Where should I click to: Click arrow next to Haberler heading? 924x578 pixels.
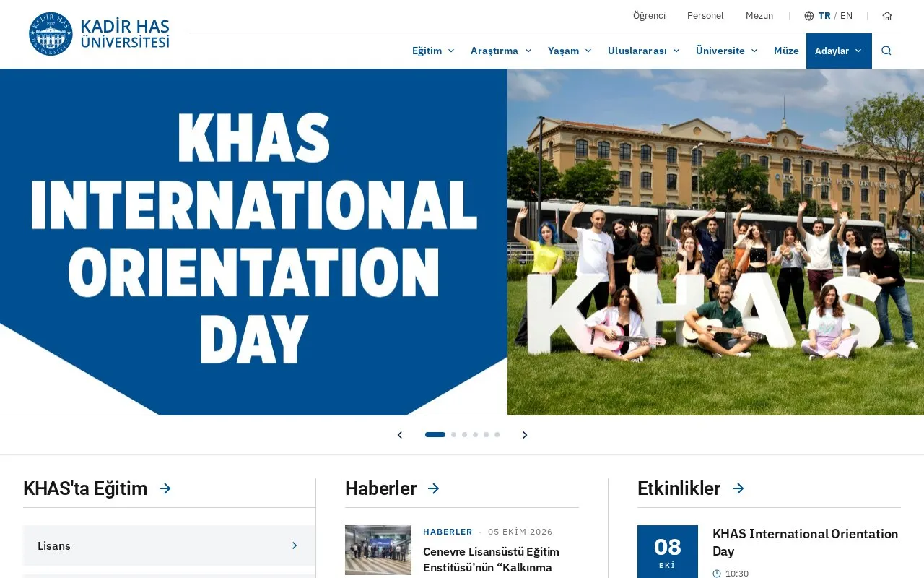[x=434, y=488]
